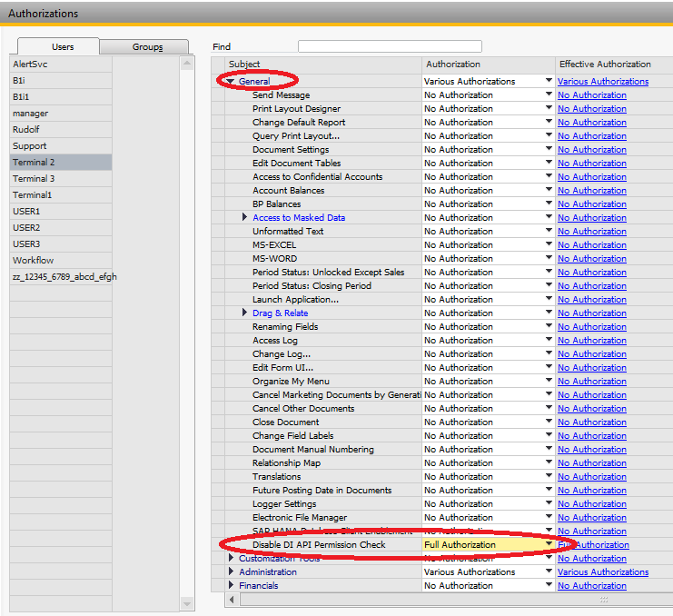
Task: Switch to the Users tab
Action: pyautogui.click(x=58, y=47)
